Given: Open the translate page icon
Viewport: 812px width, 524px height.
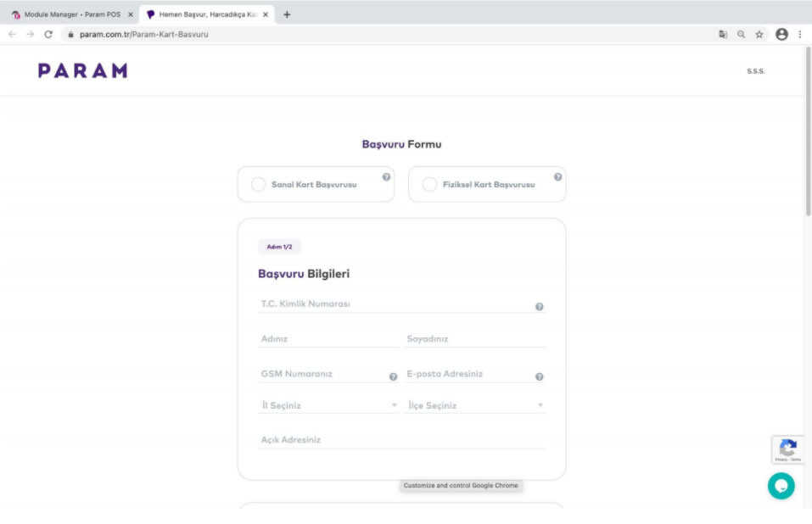Looking at the screenshot, I should tap(723, 34).
